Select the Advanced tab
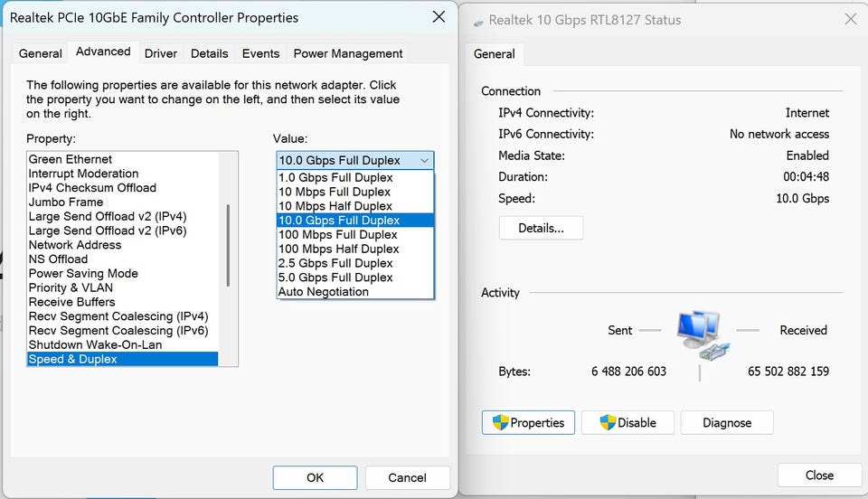Screen dimensions: 868x499 103,52
